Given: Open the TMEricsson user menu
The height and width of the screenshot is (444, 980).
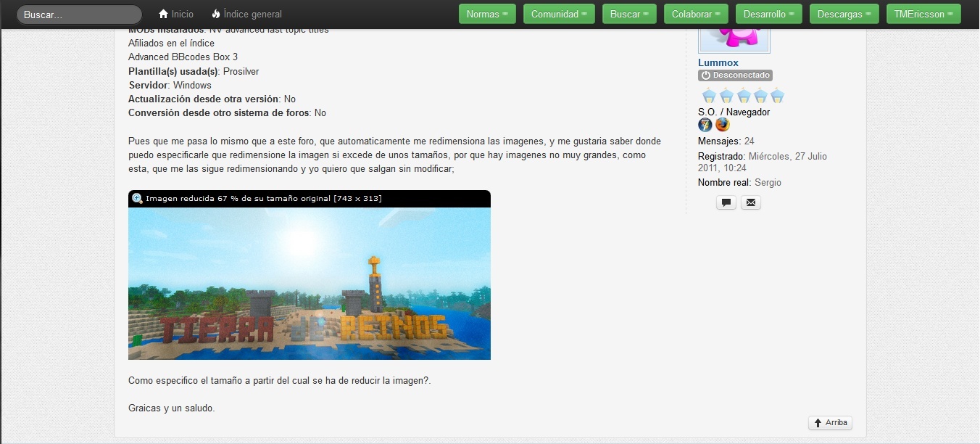Looking at the screenshot, I should [x=923, y=14].
